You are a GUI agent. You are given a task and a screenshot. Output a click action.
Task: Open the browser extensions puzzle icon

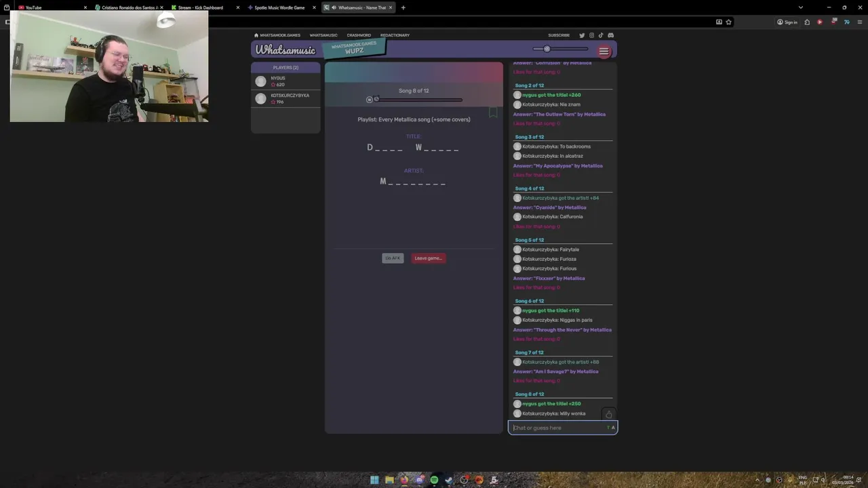point(807,22)
